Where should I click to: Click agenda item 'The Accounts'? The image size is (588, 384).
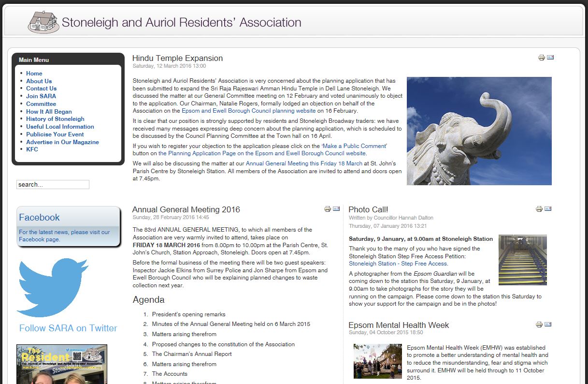coord(170,374)
